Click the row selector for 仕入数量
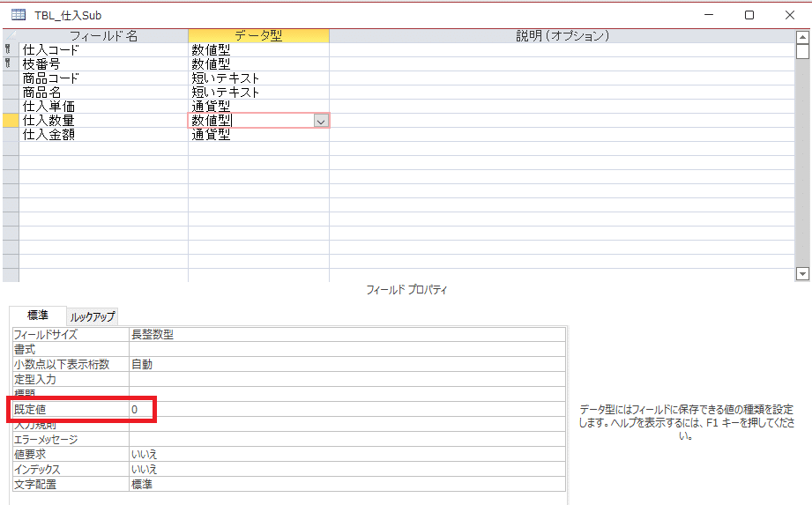The image size is (812, 505). [x=11, y=120]
